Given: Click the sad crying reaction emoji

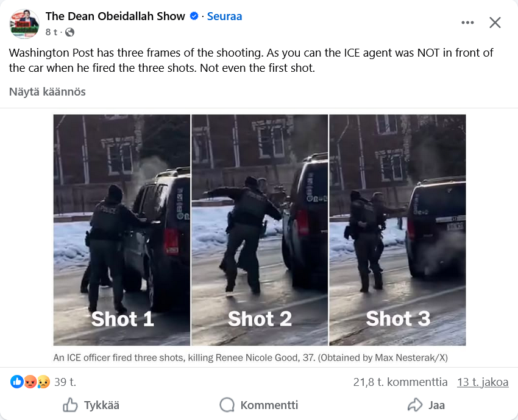Looking at the screenshot, I should pyautogui.click(x=43, y=382).
